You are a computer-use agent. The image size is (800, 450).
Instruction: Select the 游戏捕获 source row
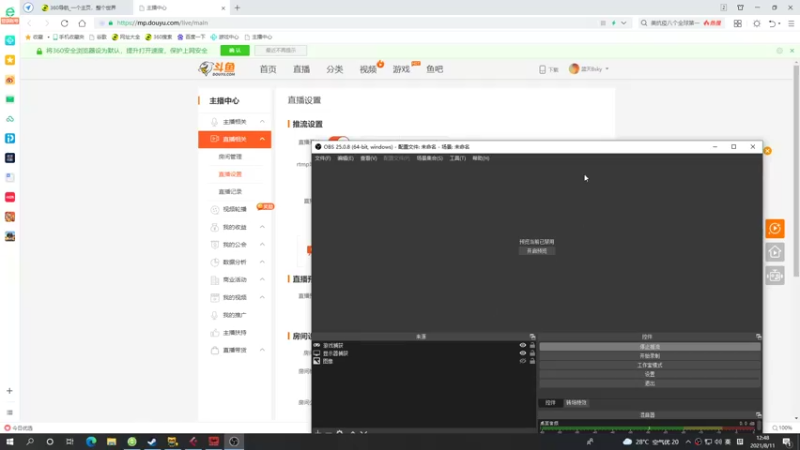[x=424, y=345]
